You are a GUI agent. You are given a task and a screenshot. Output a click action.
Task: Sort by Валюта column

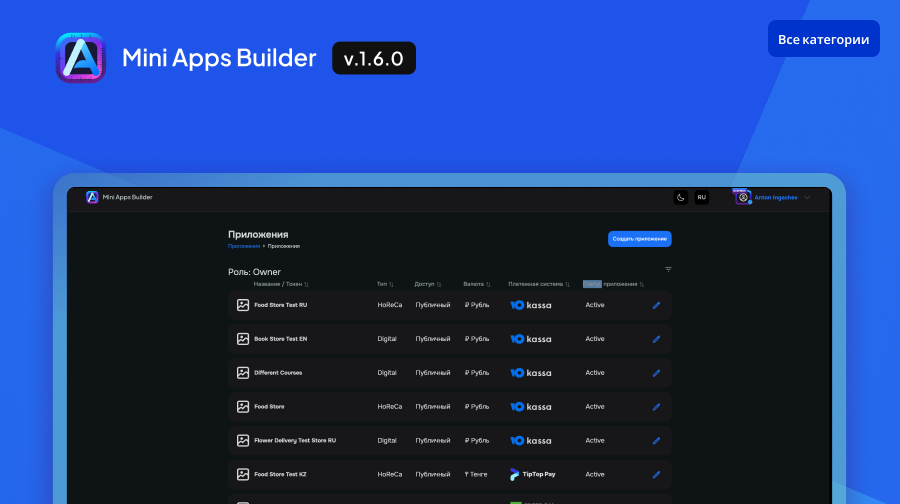476,284
